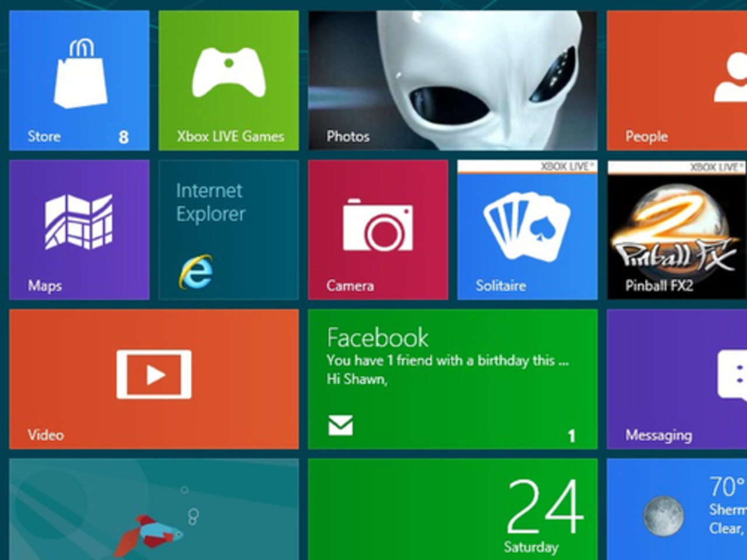Open the calendar tile showing 24 Saturday
Image resolution: width=747 pixels, height=560 pixels.
coord(453,509)
